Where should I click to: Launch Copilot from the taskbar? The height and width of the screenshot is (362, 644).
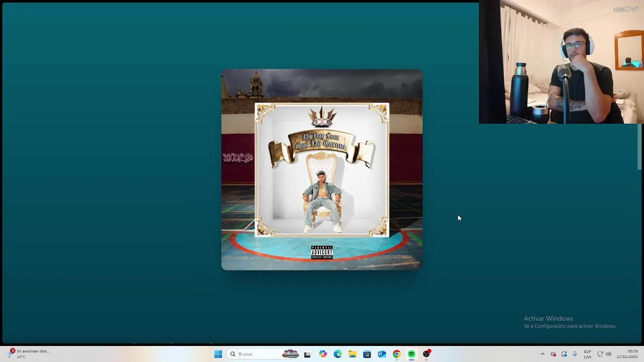point(323,354)
